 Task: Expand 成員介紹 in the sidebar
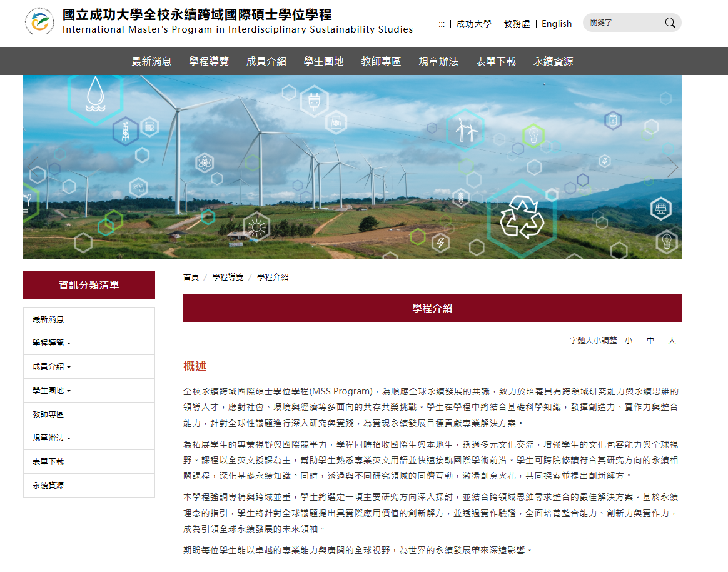[x=51, y=367]
